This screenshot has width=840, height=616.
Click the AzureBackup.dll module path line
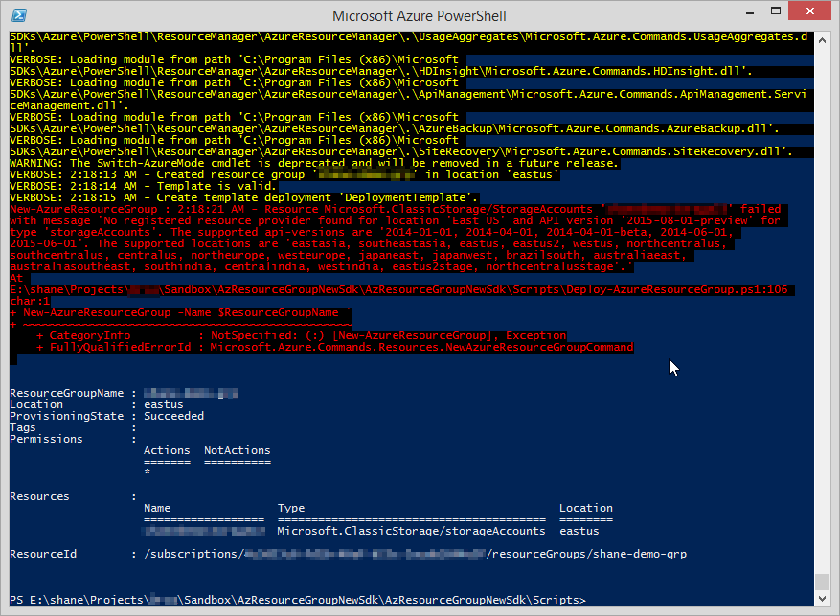tap(395, 128)
